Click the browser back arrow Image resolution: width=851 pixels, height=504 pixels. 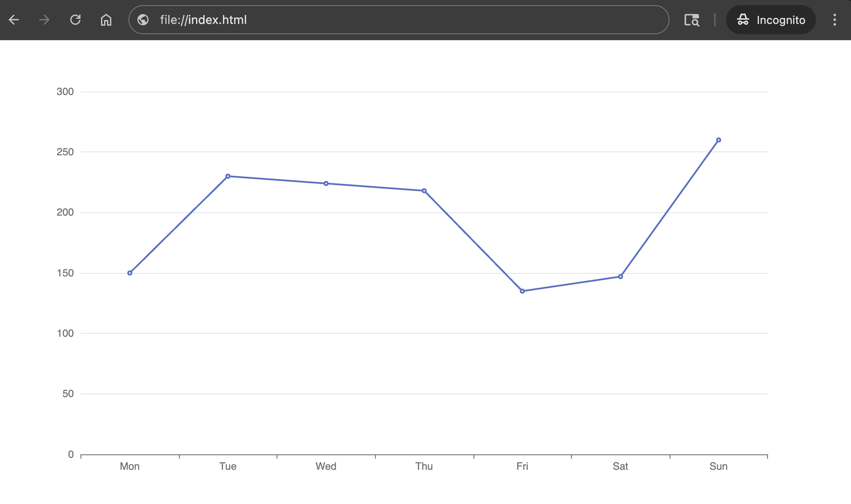pos(15,20)
